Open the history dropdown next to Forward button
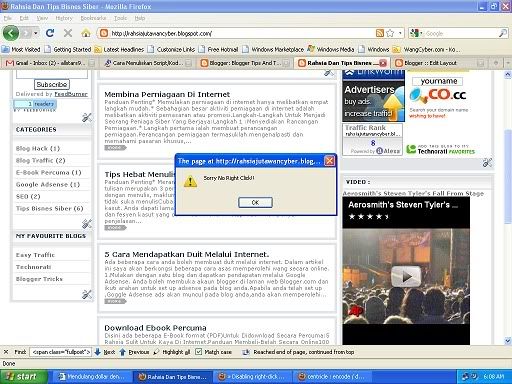Image resolution: width=512 pixels, height=384 pixels. coord(35,33)
